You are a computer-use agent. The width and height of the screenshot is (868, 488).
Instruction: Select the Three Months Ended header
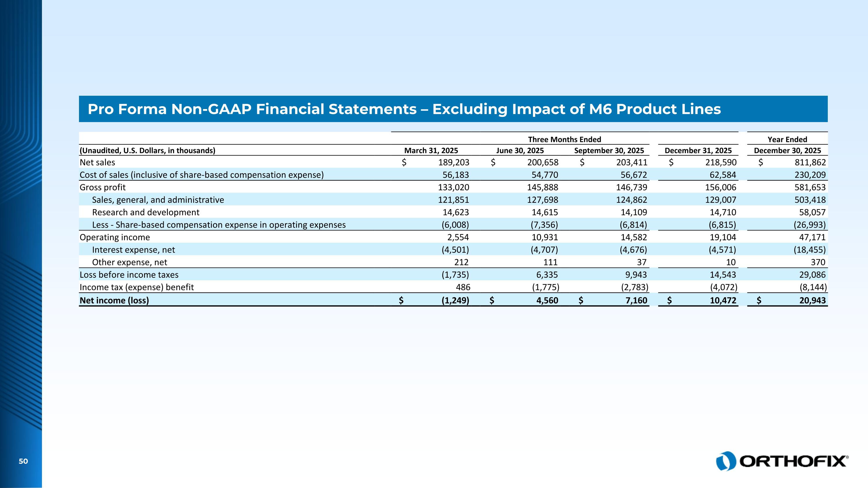tap(564, 139)
